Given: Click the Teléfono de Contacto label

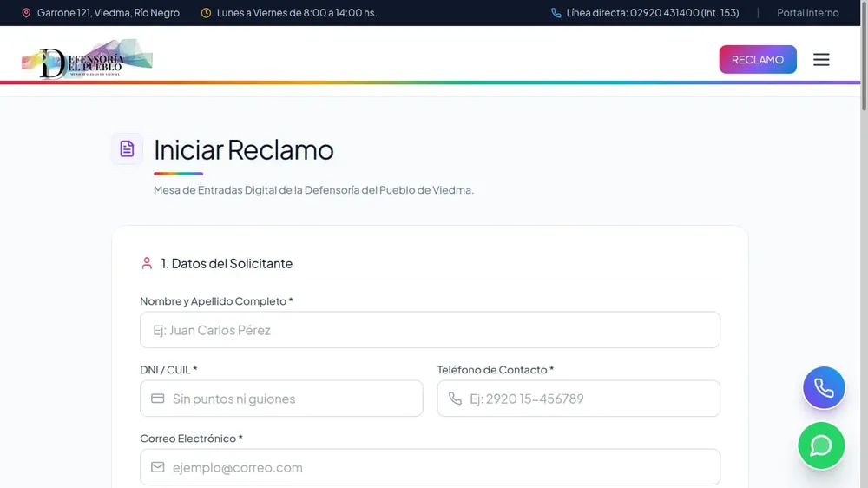Looking at the screenshot, I should click(x=496, y=369).
